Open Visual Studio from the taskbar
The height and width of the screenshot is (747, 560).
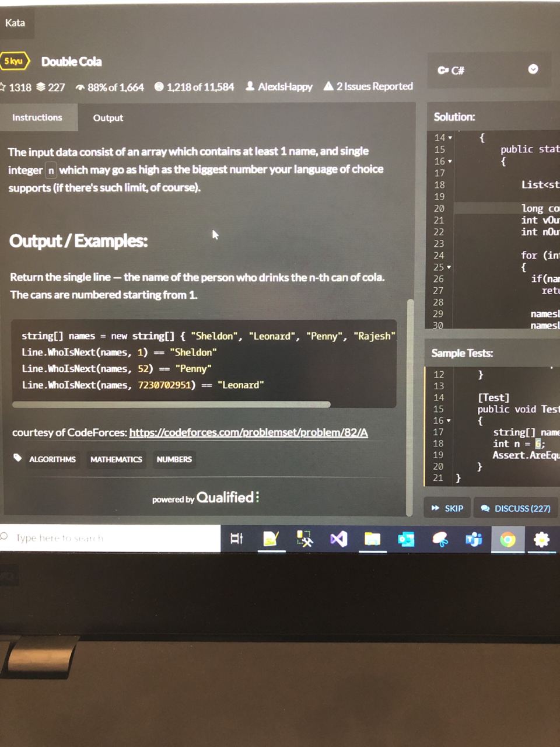[338, 539]
